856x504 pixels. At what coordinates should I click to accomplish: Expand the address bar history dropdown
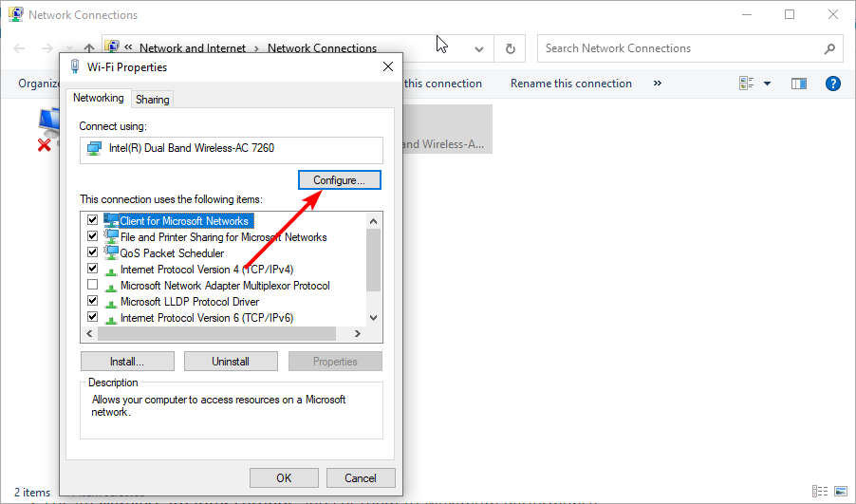[x=479, y=48]
